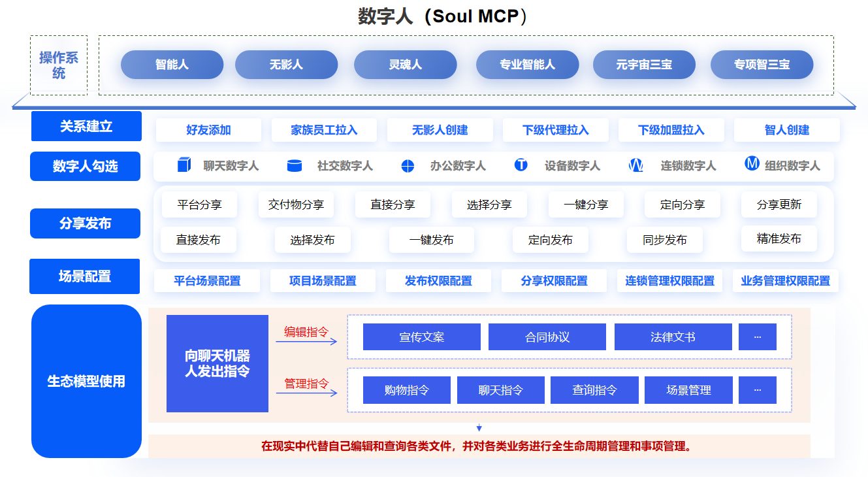Choose 家族员工拉入

coord(324,130)
